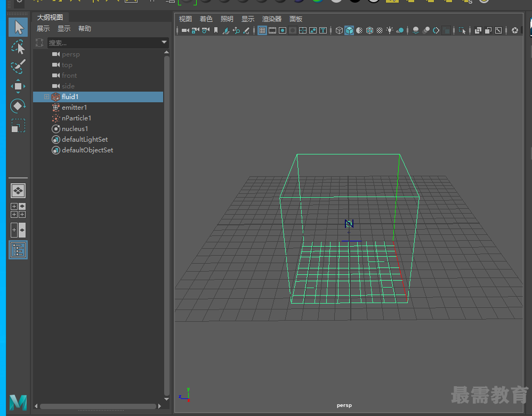The image size is (532, 416).
Task: Click Wireframe on Shaded icon
Action: [x=369, y=30]
